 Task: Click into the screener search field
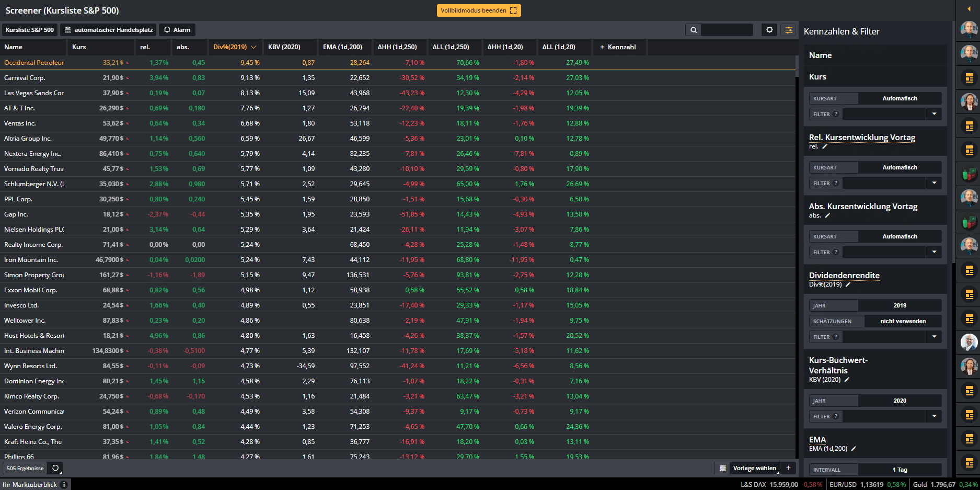(x=727, y=30)
